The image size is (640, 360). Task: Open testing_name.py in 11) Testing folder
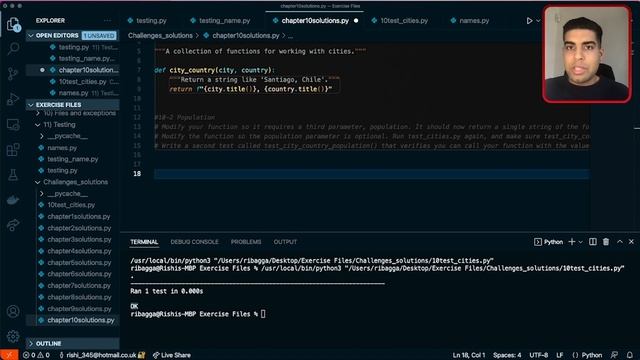click(73, 159)
